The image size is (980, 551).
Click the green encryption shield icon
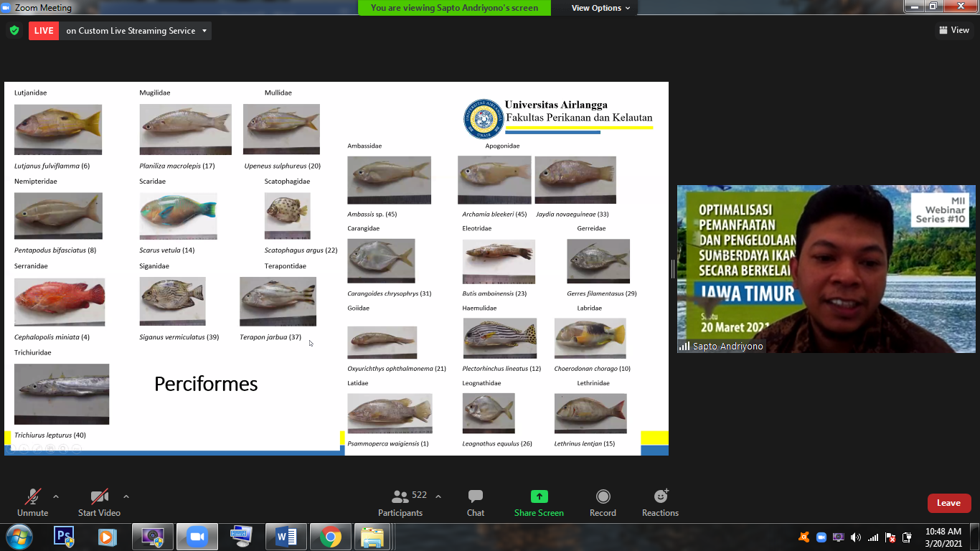(x=14, y=30)
